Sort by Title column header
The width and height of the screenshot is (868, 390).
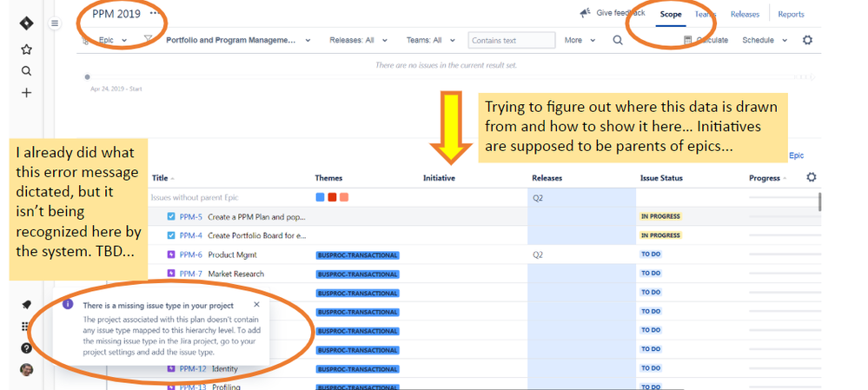pyautogui.click(x=162, y=178)
